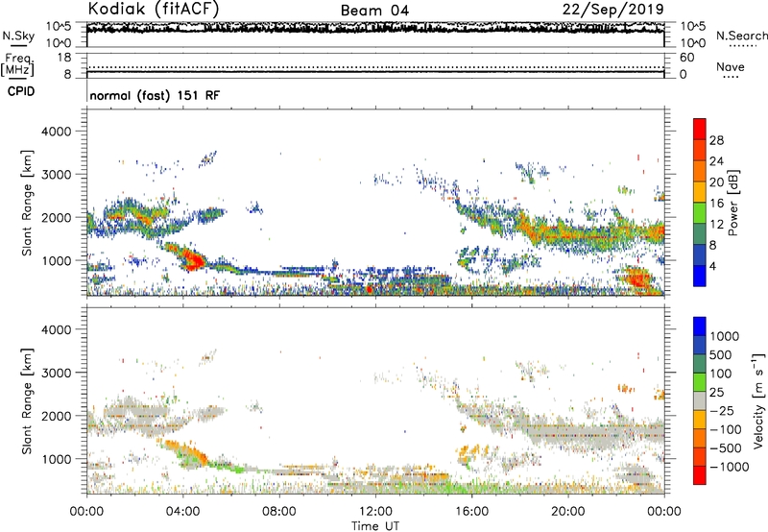This screenshot has width=768, height=532.
Task: Click the 08:00 time axis tick label
Action: [278, 512]
